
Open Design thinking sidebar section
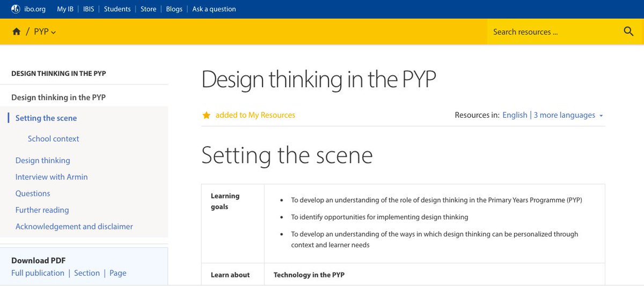(x=43, y=160)
